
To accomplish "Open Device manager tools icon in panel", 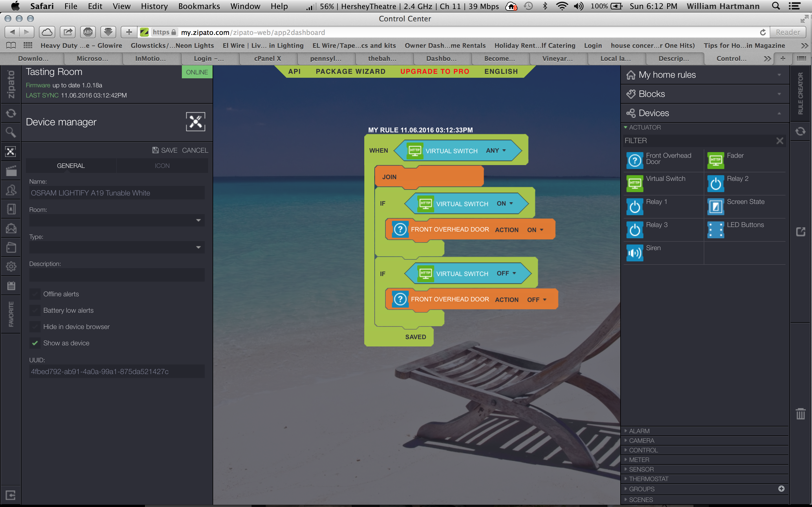I will tap(195, 122).
